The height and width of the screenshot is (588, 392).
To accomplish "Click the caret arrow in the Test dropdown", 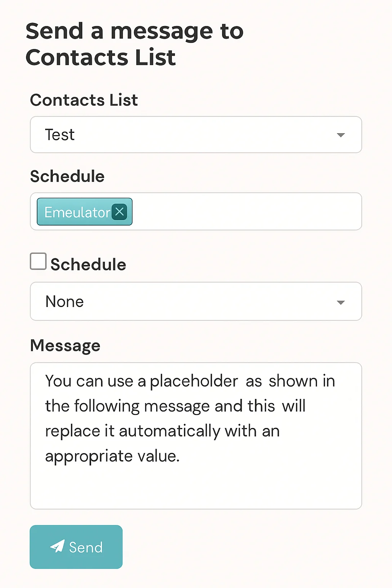I will 341,135.
